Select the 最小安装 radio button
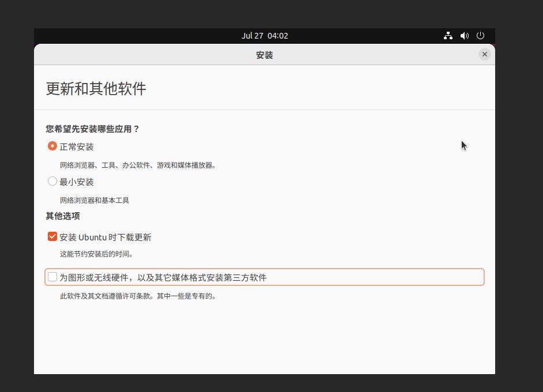543x392 pixels. [52, 181]
